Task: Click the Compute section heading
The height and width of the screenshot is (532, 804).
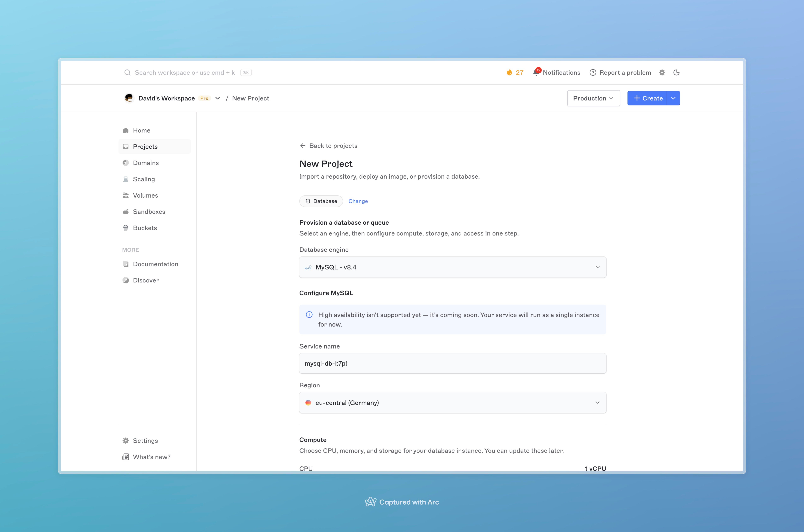Action: [313, 440]
